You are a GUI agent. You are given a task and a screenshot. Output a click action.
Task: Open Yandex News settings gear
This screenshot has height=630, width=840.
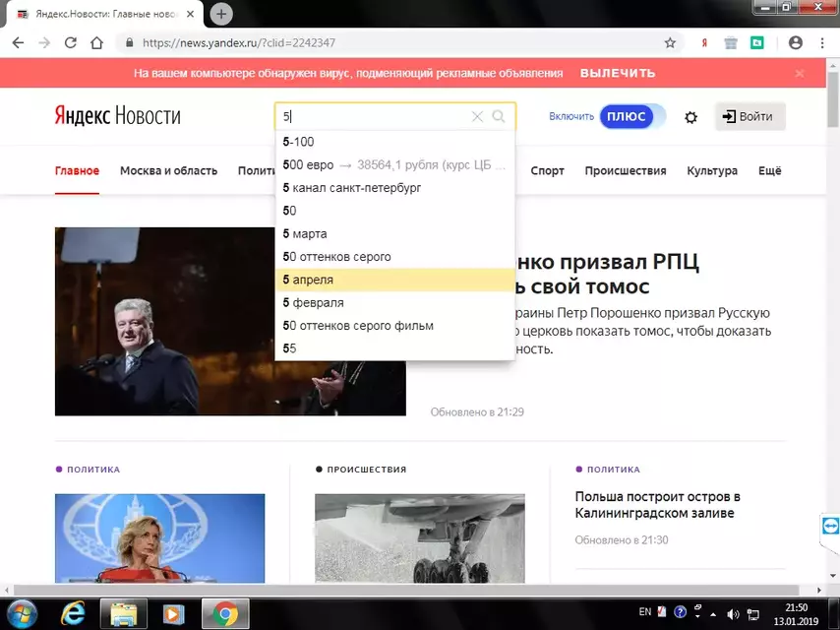pos(691,117)
